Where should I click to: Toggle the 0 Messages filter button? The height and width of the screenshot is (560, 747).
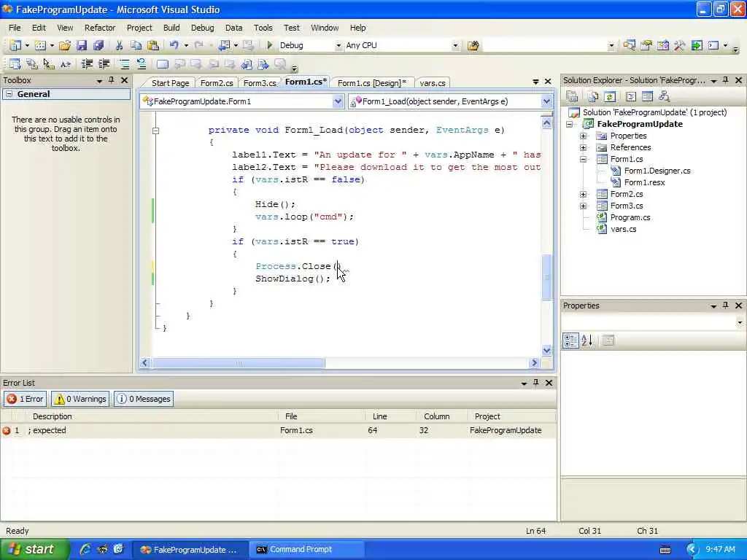[x=144, y=399]
